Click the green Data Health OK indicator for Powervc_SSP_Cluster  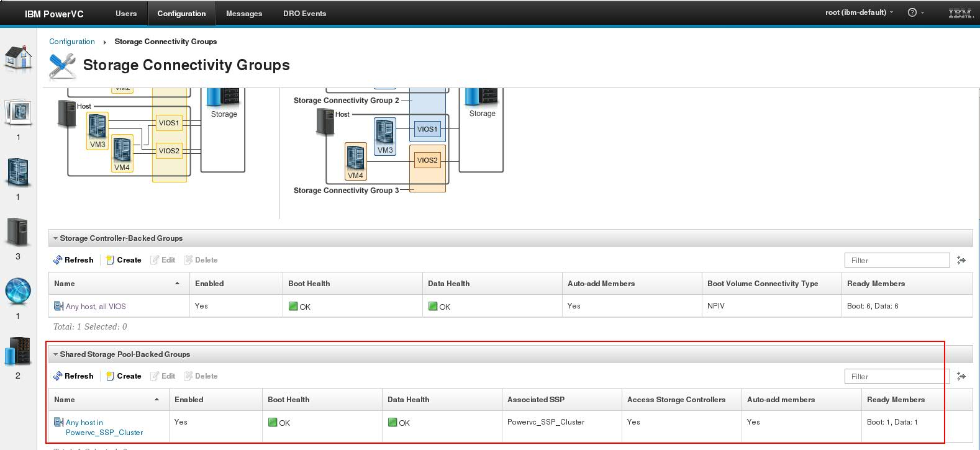pos(392,422)
